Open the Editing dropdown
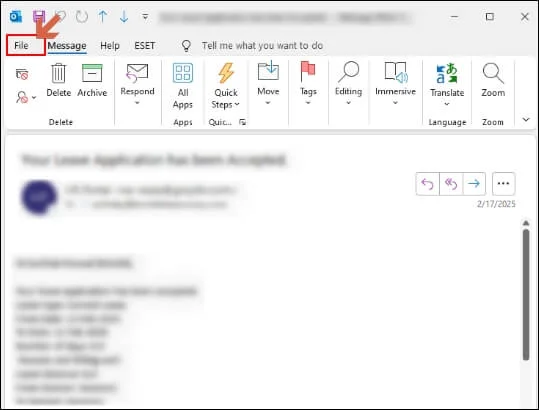539x410 pixels. (x=348, y=83)
